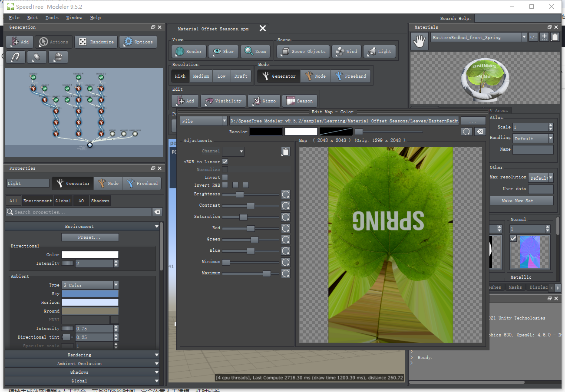This screenshot has height=392, width=565.
Task: Toggle the Gizmo button
Action: [x=264, y=101]
